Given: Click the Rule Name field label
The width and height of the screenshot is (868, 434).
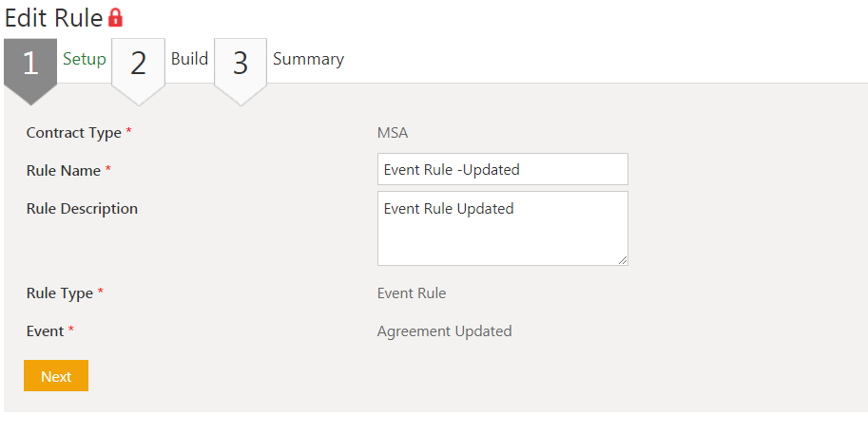Looking at the screenshot, I should 64,170.
